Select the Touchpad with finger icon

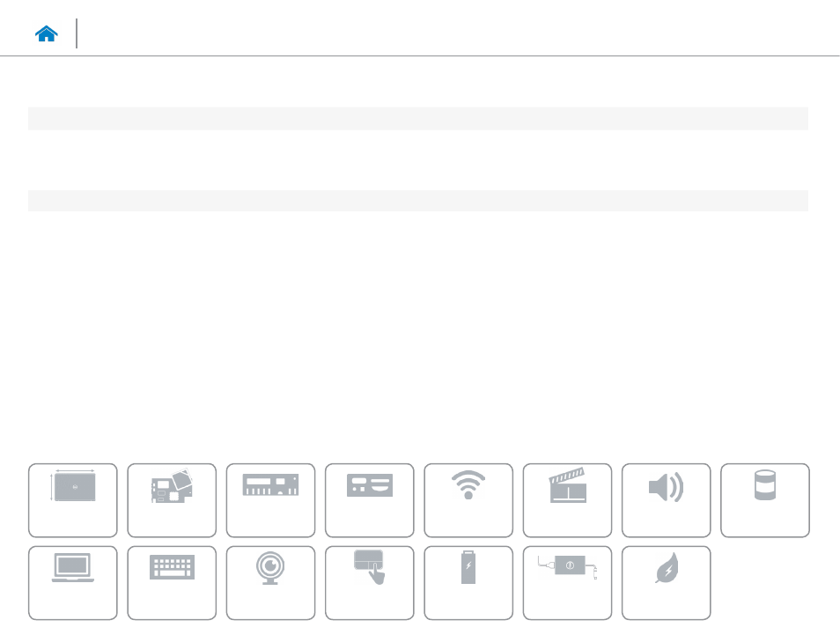click(370, 582)
